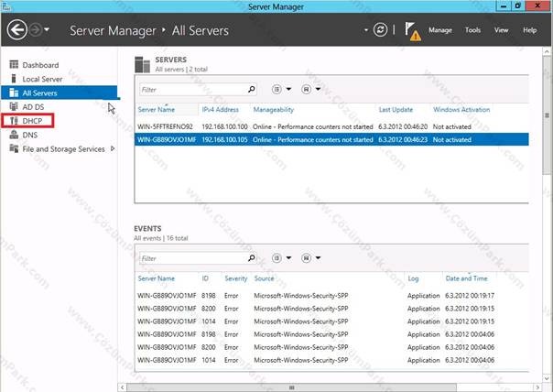Sort events by ID column
This screenshot has width=553, height=392.
(205, 278)
